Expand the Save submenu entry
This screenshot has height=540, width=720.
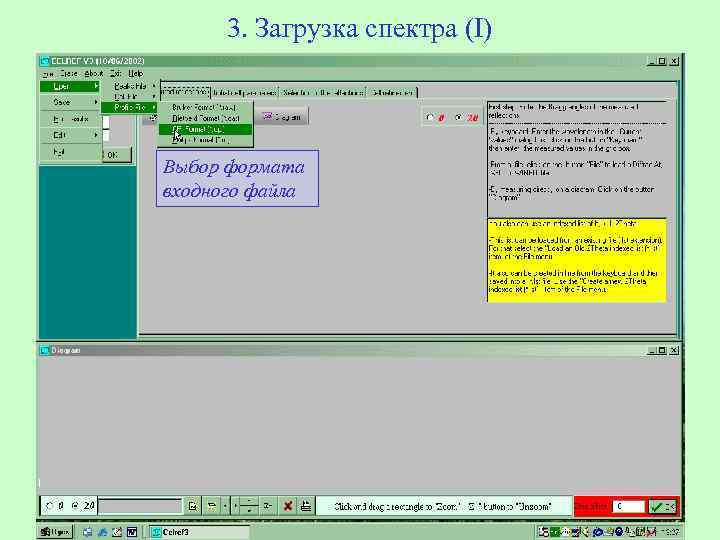[x=70, y=102]
